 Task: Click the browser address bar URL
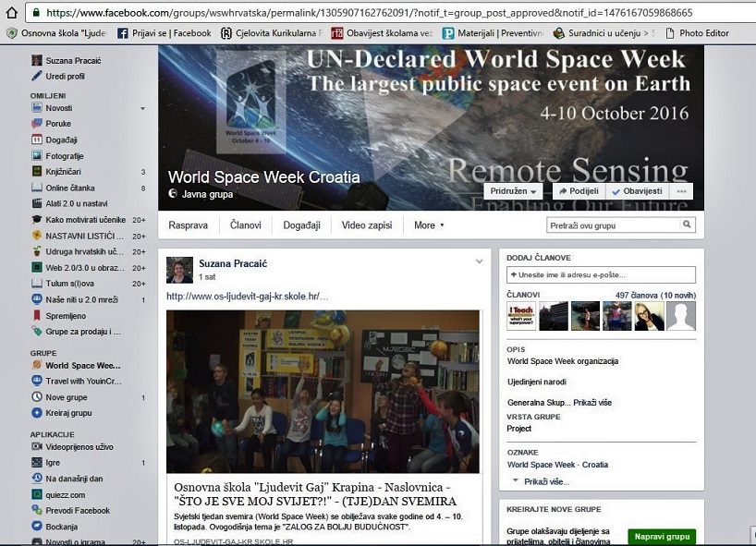coord(370,13)
